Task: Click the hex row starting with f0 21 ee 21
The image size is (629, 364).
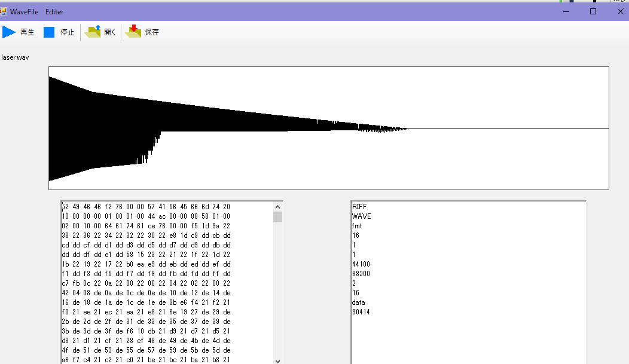Action: tap(146, 312)
